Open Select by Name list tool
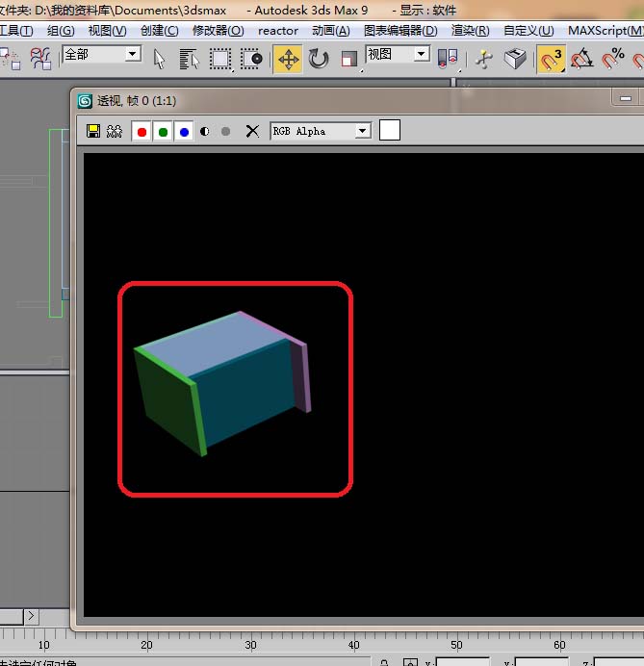Screen dimensions: 644x666 pyautogui.click(x=189, y=59)
